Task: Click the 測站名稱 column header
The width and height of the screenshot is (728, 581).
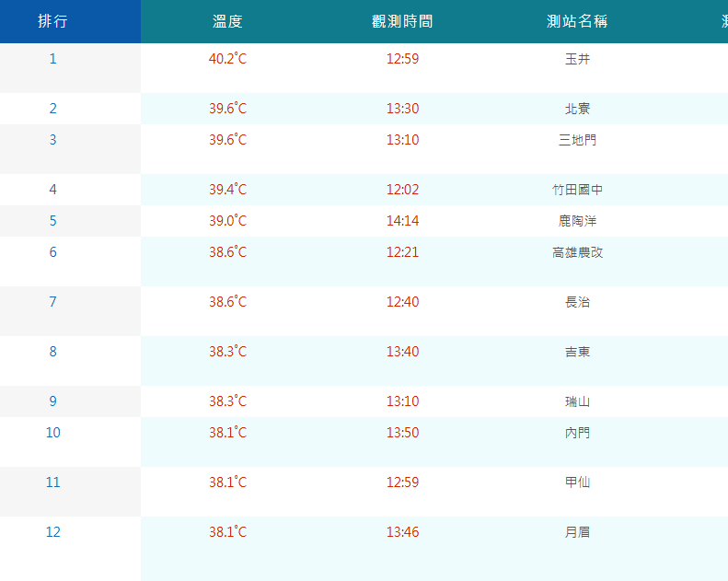Action: point(577,21)
